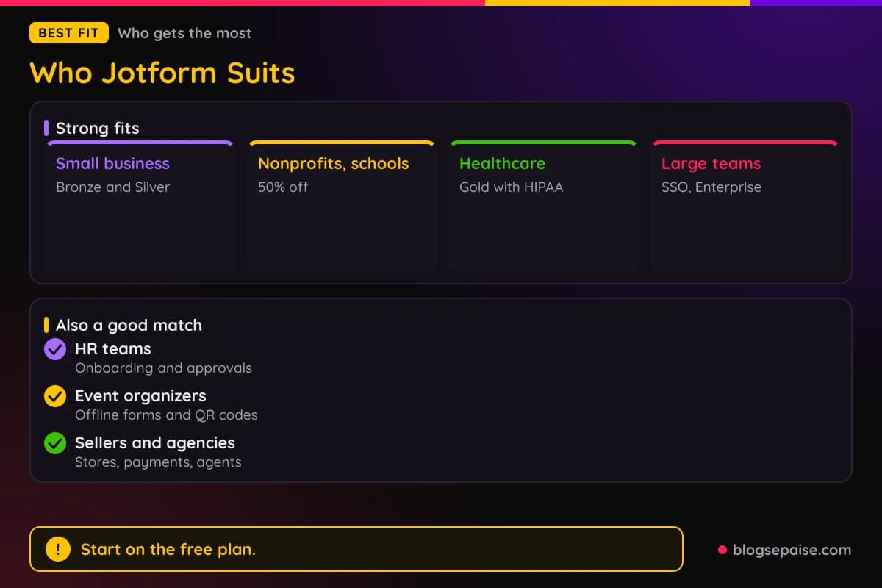882x588 pixels.
Task: Click the BEST FIT badge
Action: [69, 33]
